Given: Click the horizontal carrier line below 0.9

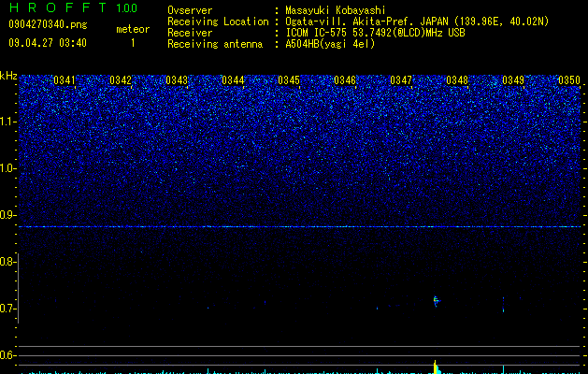Looking at the screenshot, I should [300, 226].
